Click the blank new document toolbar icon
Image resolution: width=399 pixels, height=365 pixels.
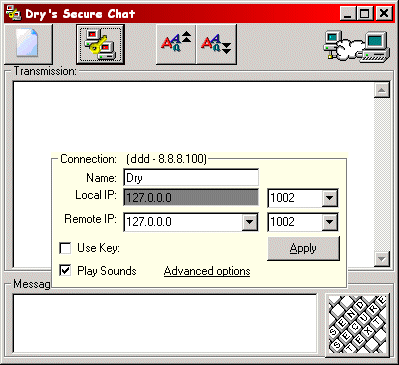[x=28, y=44]
